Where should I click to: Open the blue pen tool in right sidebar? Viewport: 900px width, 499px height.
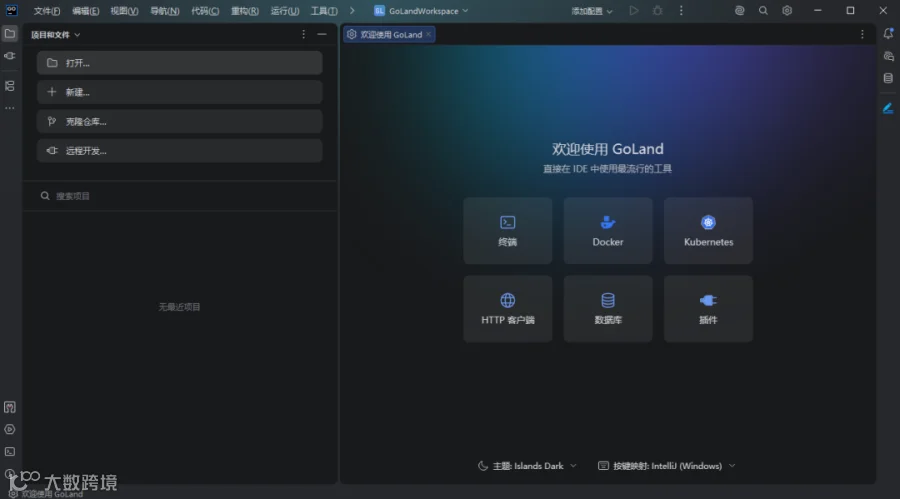point(888,109)
